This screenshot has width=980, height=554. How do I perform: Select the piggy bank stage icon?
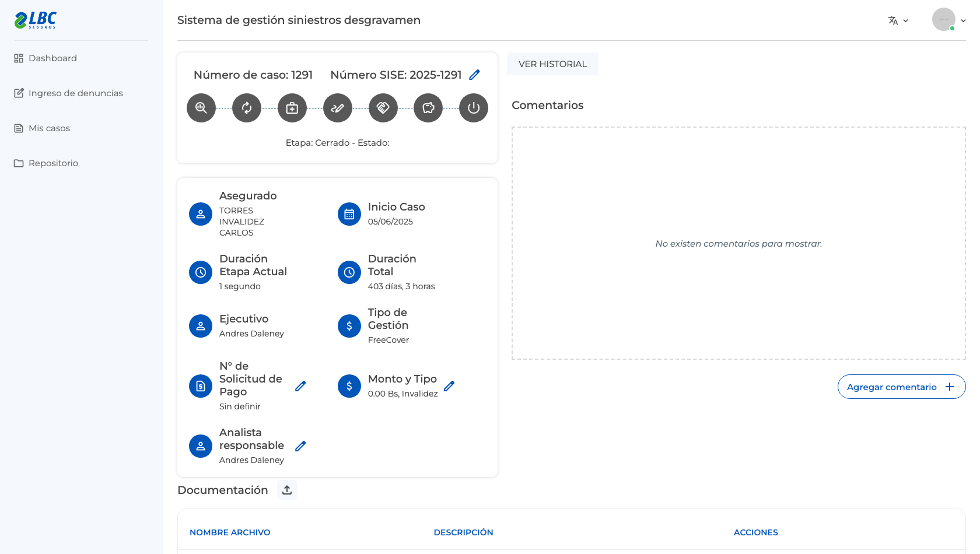coord(428,108)
